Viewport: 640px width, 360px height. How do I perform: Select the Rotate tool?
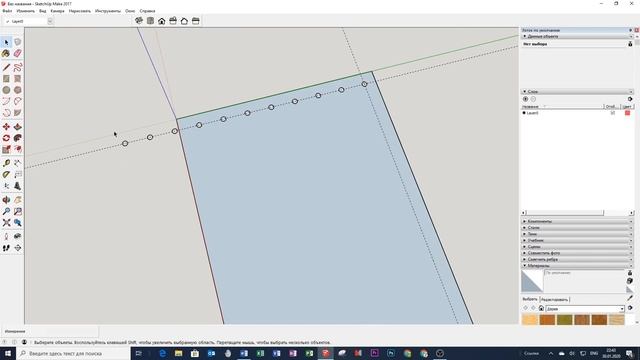[x=6, y=138]
